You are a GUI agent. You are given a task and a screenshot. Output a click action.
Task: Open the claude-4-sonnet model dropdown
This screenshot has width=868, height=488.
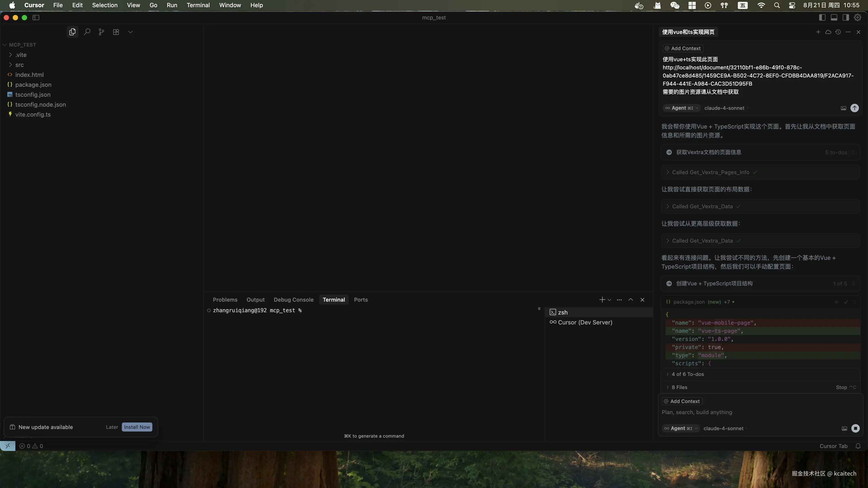pos(724,428)
